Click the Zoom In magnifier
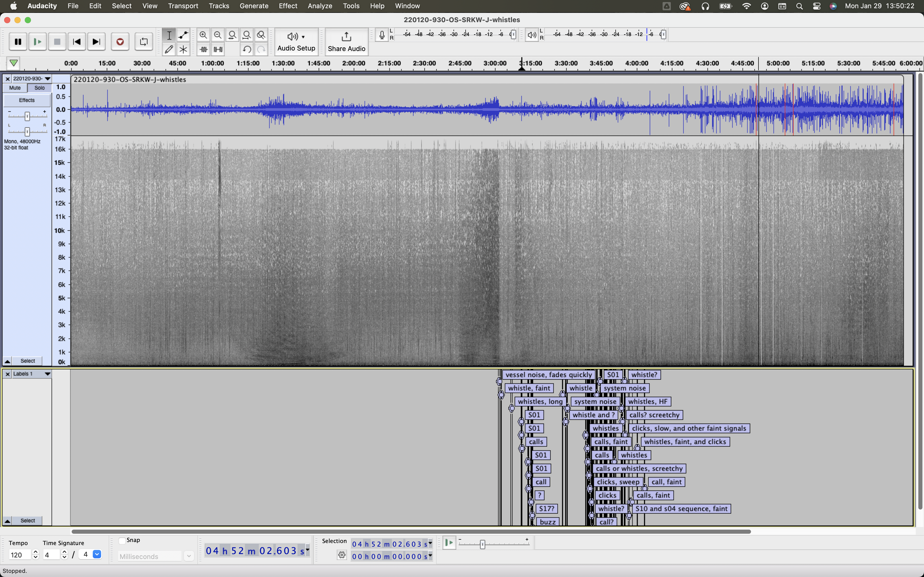This screenshot has width=924, height=577. [x=203, y=35]
